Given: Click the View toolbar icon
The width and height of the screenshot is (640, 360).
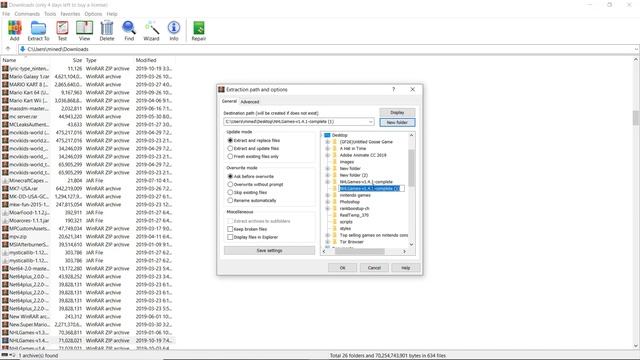Looking at the screenshot, I should coord(84,31).
